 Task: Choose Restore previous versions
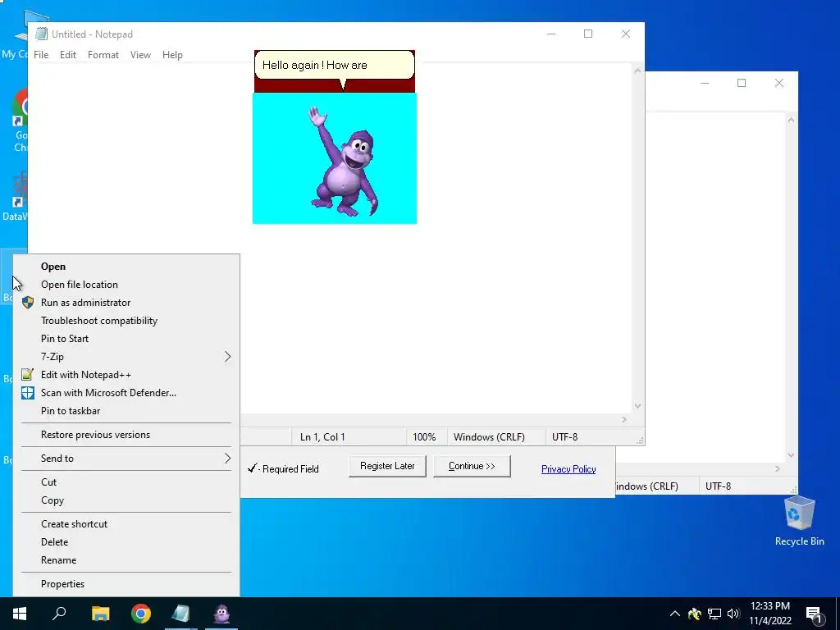click(x=126, y=435)
